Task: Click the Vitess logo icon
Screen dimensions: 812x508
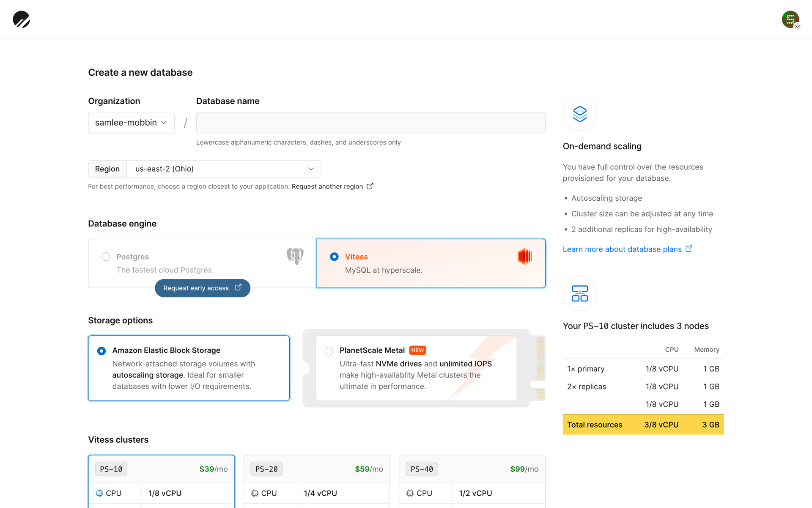Action: click(x=525, y=257)
